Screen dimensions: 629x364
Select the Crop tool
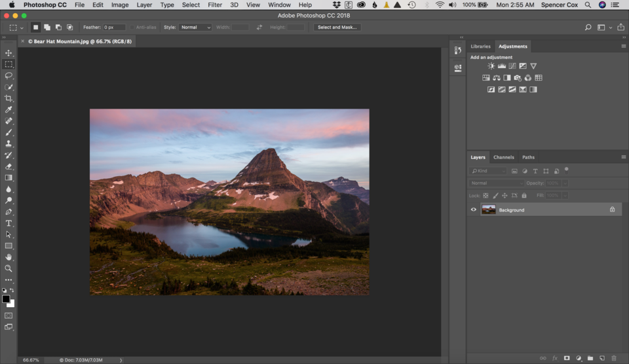[9, 98]
